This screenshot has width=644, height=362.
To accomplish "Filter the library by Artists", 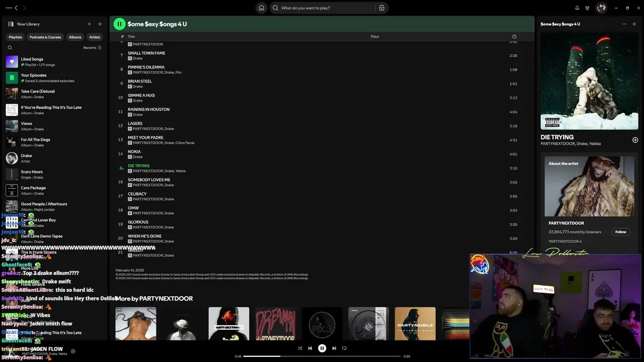I will pyautogui.click(x=95, y=37).
